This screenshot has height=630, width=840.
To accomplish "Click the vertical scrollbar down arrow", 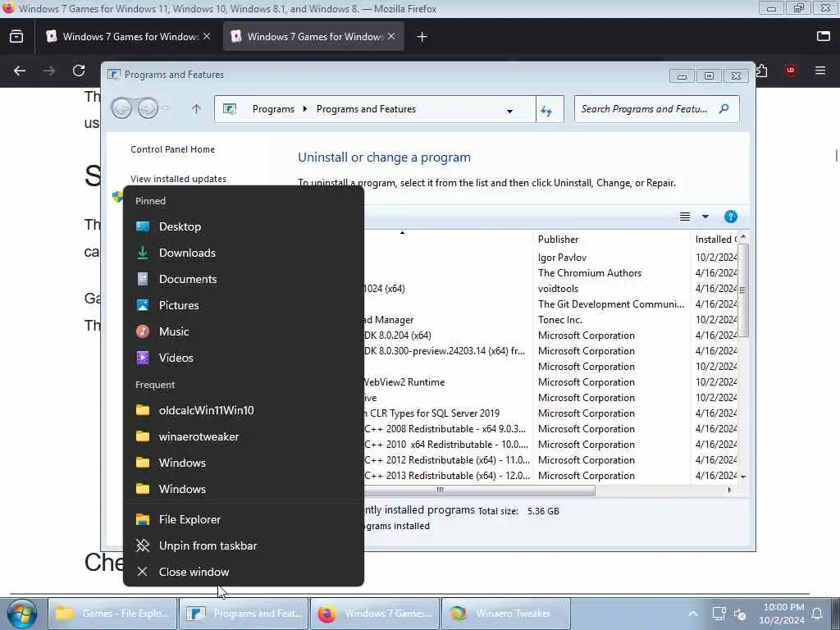I will coord(743,477).
